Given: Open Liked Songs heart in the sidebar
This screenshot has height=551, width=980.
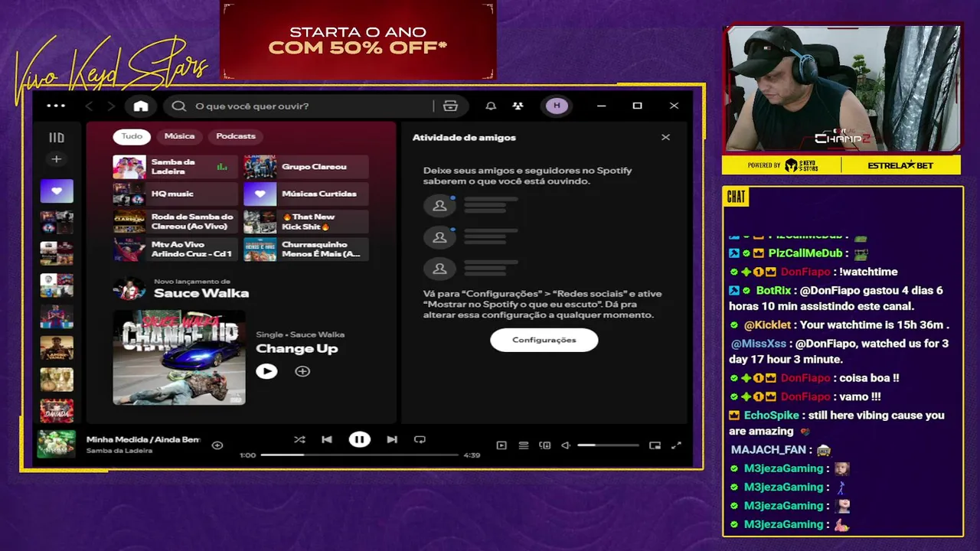Looking at the screenshot, I should pos(57,191).
